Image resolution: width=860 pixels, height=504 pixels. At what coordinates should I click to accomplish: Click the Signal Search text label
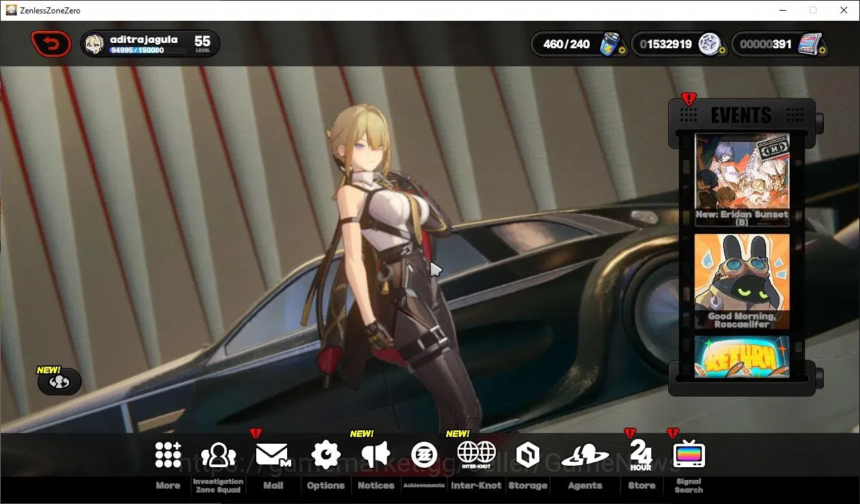(x=689, y=486)
